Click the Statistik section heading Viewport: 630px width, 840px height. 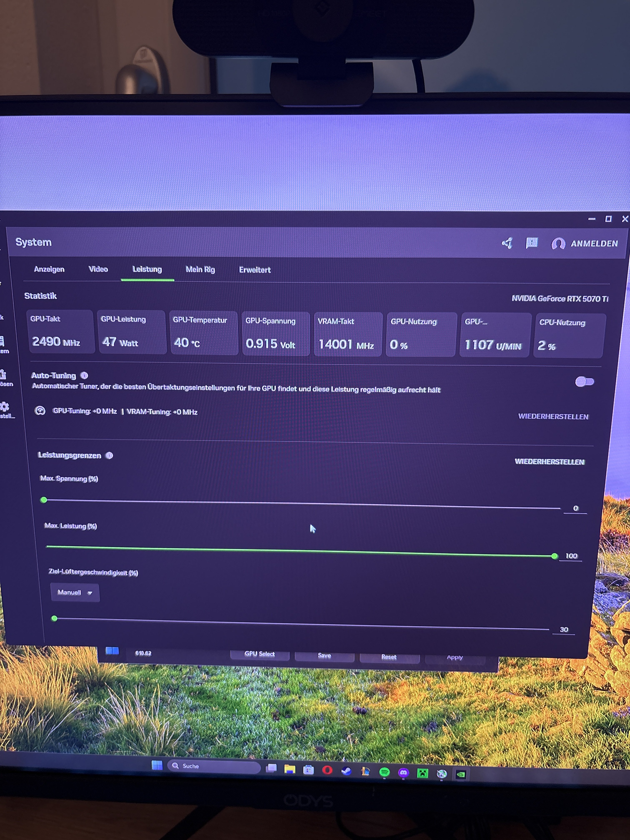[x=41, y=296]
